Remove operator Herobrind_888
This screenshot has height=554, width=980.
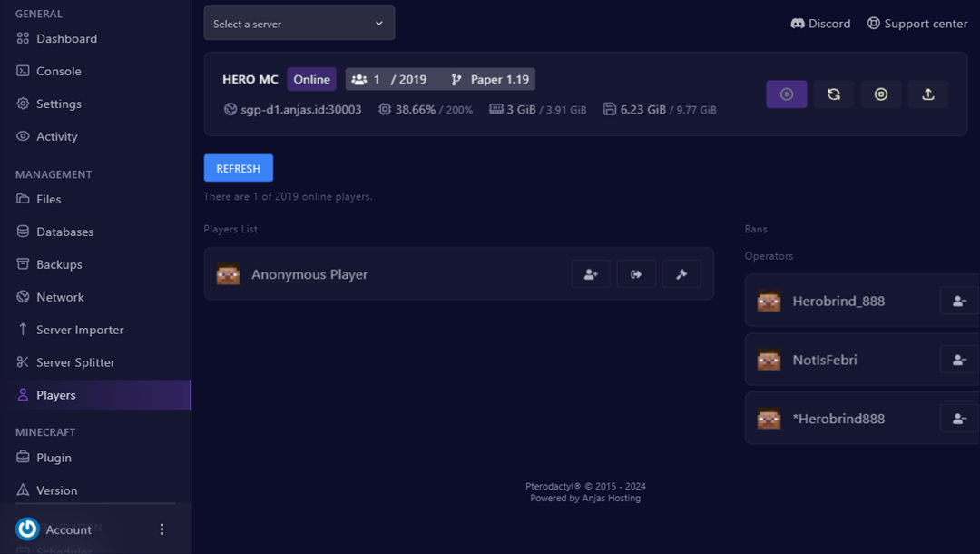(959, 302)
